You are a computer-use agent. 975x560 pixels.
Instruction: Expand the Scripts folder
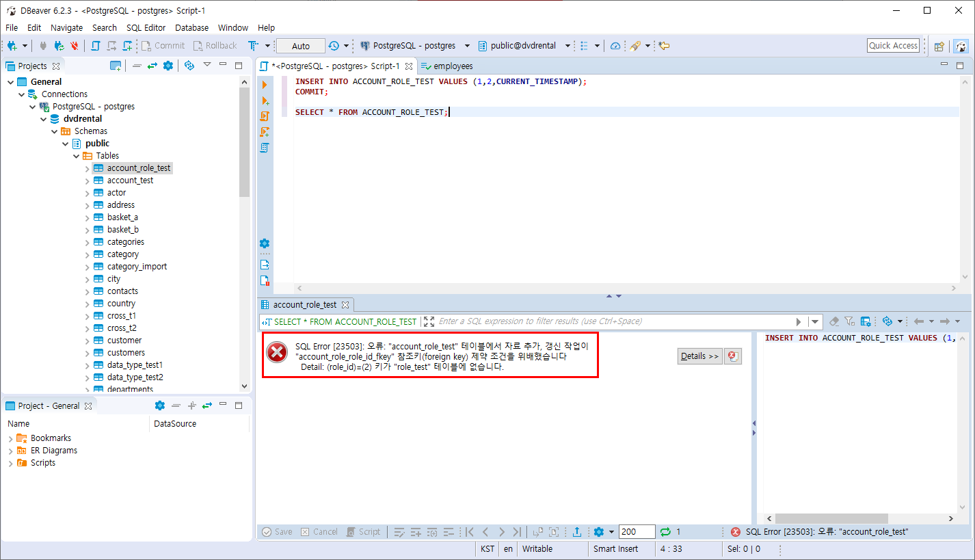pos(10,463)
